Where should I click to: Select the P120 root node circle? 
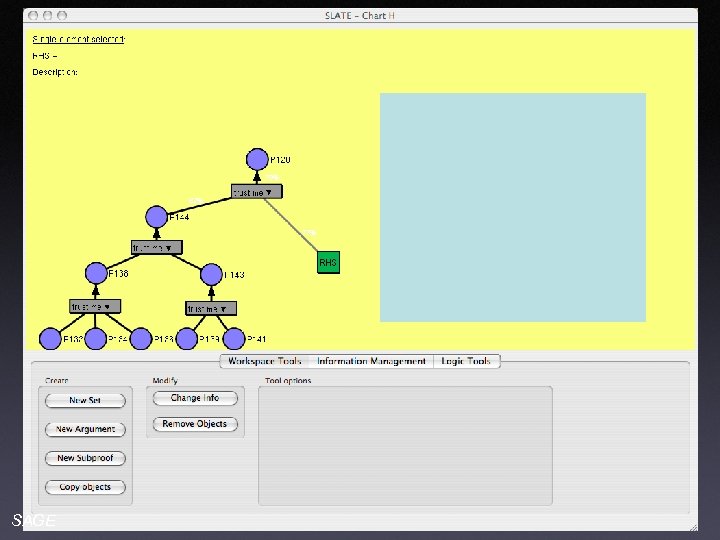[257, 159]
